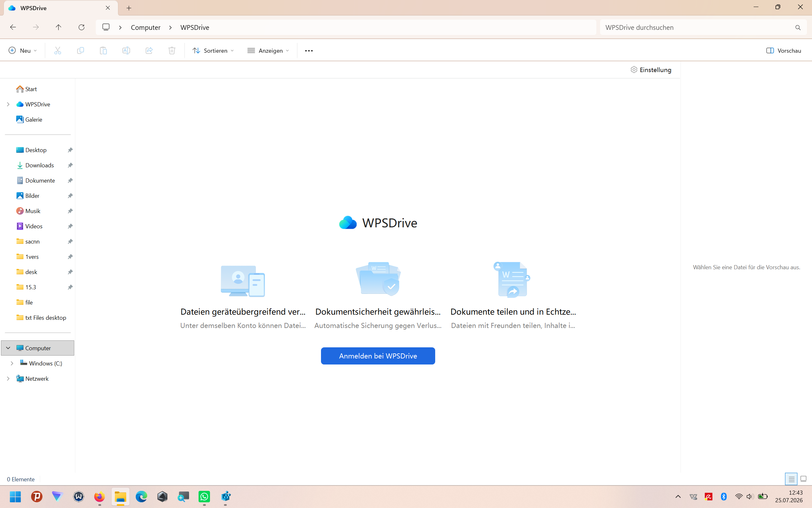
Task: Click the Cut scissors icon
Action: coord(58,50)
